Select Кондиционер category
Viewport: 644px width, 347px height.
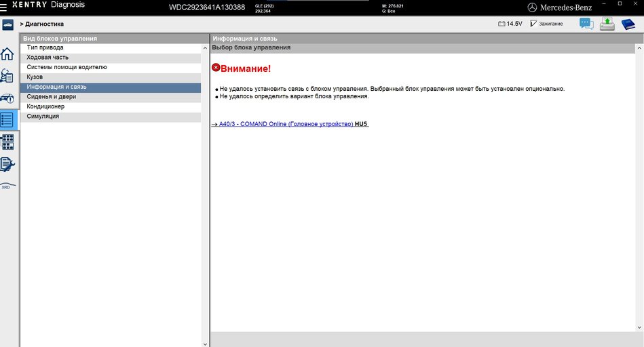coord(111,106)
